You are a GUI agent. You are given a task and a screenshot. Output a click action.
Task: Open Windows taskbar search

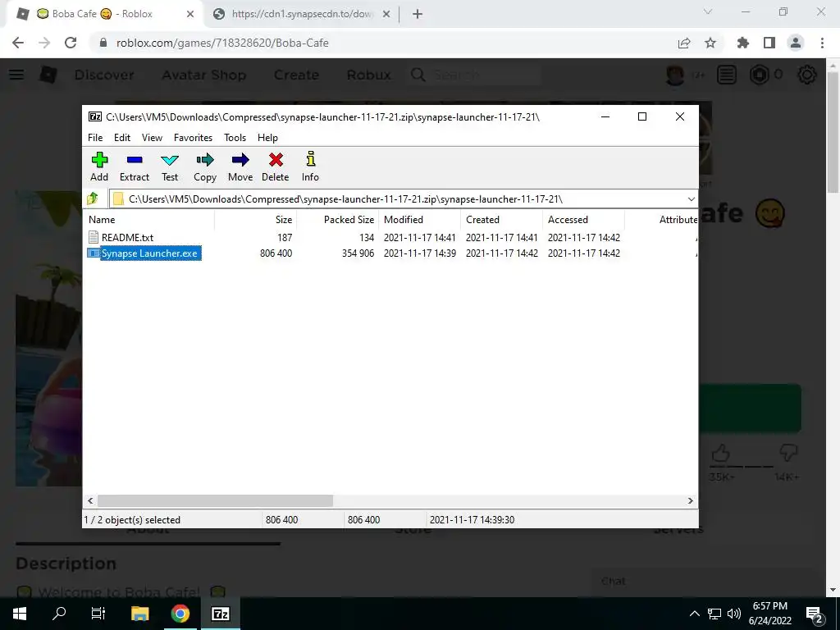click(x=59, y=614)
